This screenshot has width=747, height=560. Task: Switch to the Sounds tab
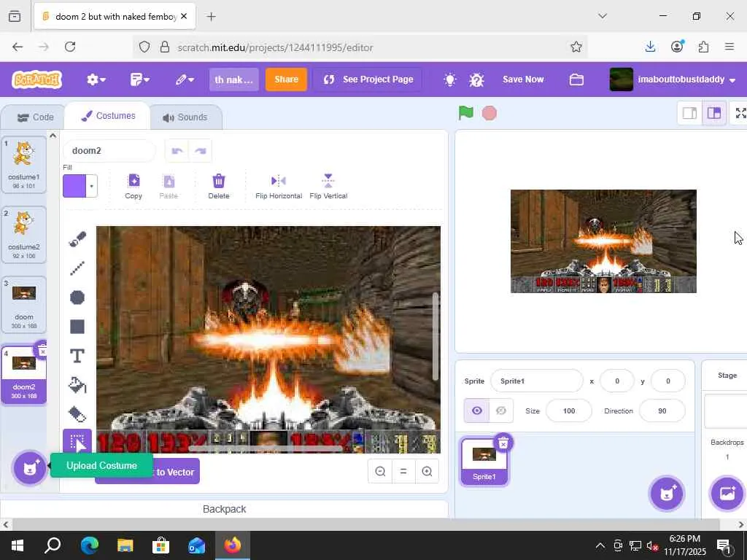pos(185,117)
